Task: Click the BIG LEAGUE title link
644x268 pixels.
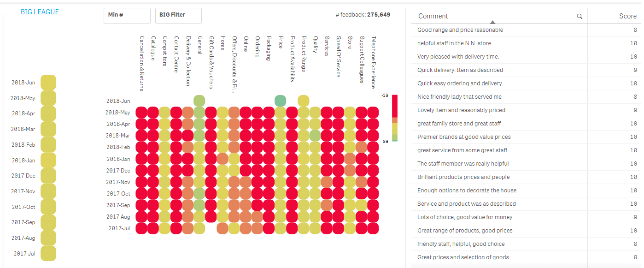Action: tap(40, 12)
